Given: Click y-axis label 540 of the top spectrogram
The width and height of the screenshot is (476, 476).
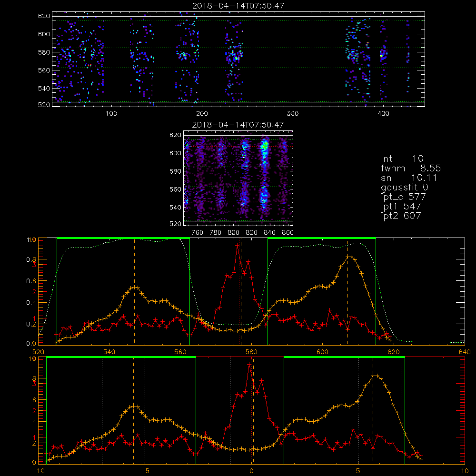Looking at the screenshot, I should point(44,89).
